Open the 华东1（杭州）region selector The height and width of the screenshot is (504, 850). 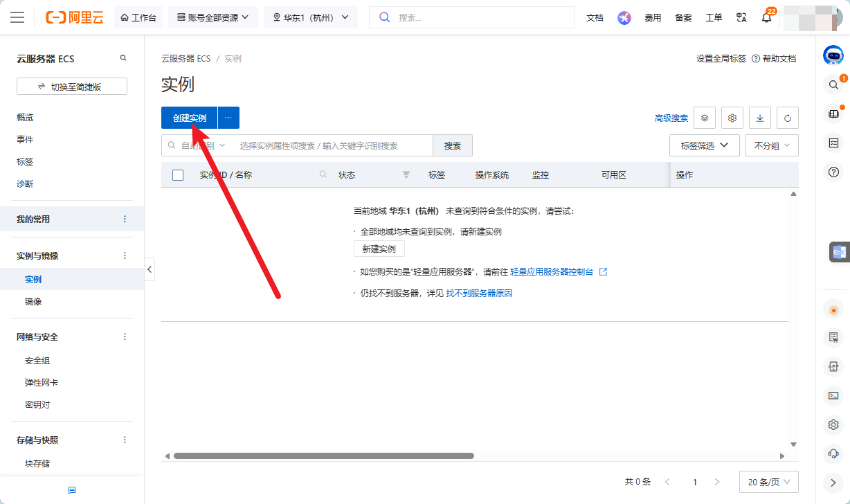(311, 17)
